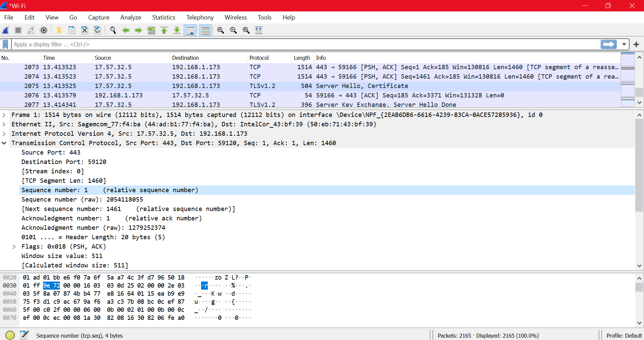Image resolution: width=644 pixels, height=340 pixels.
Task: Collapse the Transmission Control Protocol section
Action: (4, 143)
